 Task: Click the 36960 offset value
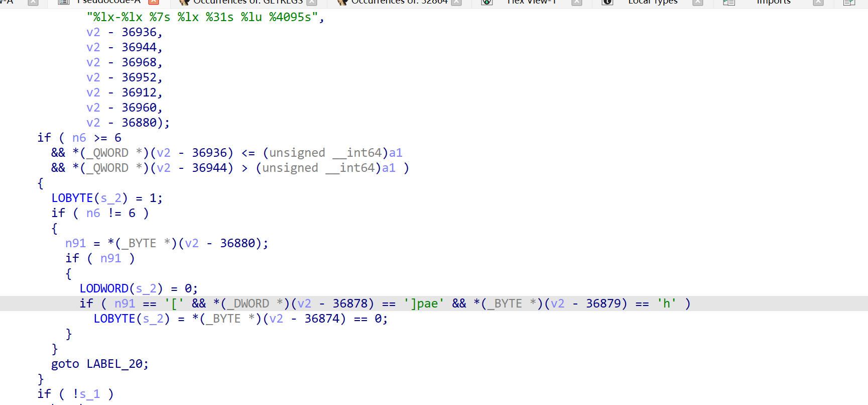pos(139,108)
